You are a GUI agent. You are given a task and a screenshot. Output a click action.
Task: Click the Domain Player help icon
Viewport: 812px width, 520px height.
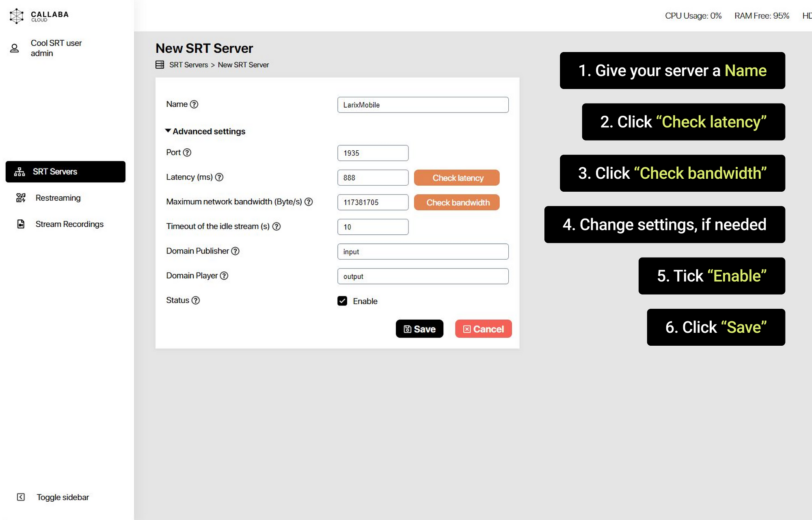224,276
